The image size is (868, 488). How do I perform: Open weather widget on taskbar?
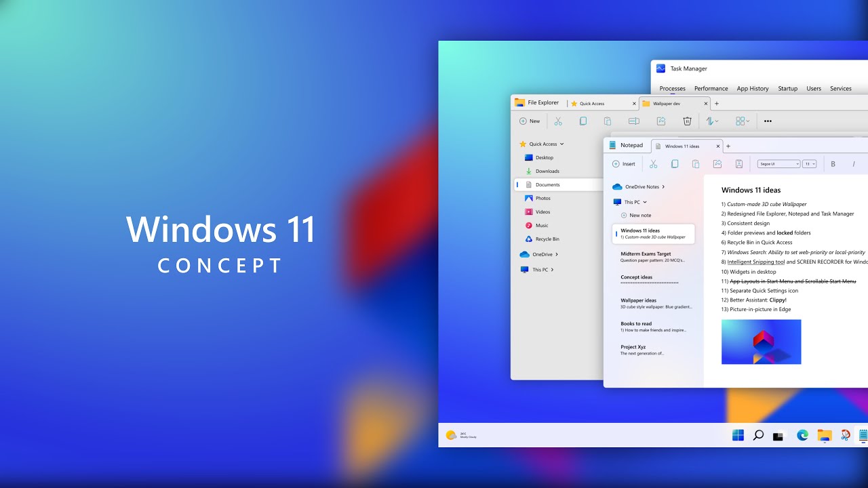pos(461,435)
